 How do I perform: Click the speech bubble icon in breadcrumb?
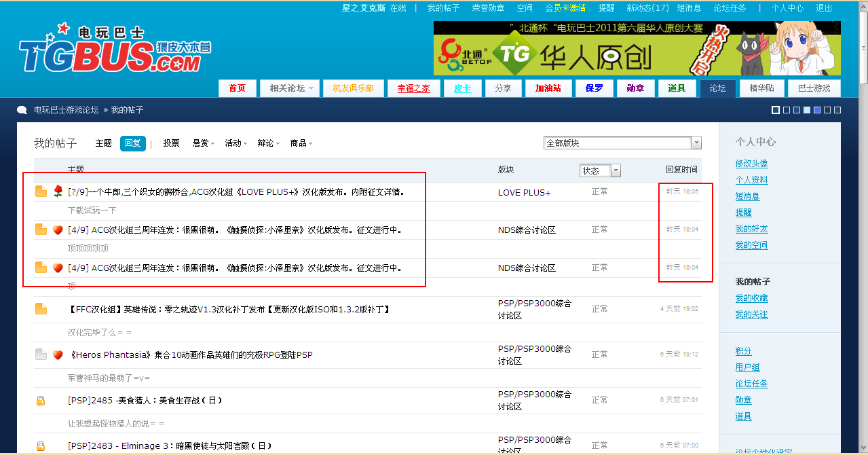click(x=22, y=110)
